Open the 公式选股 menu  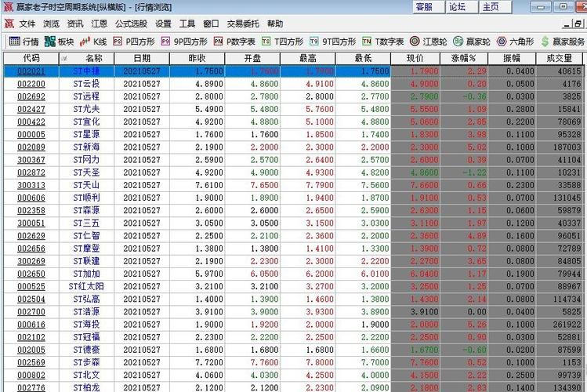pos(131,24)
